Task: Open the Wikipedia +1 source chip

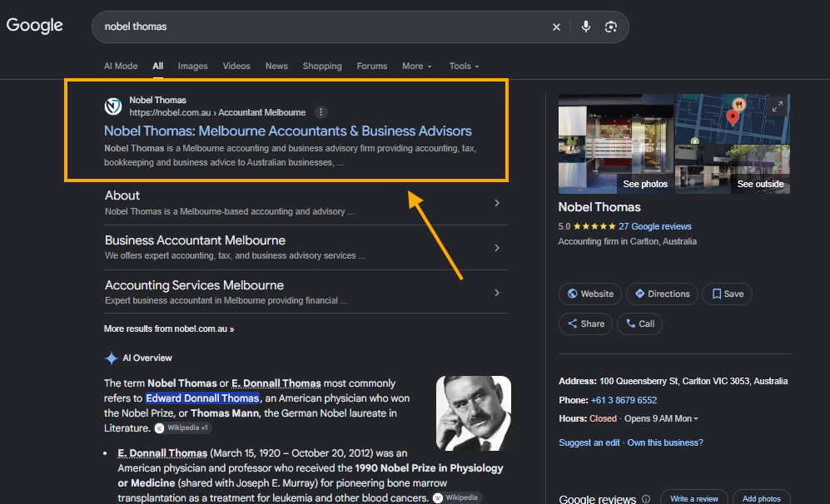Action: point(183,427)
